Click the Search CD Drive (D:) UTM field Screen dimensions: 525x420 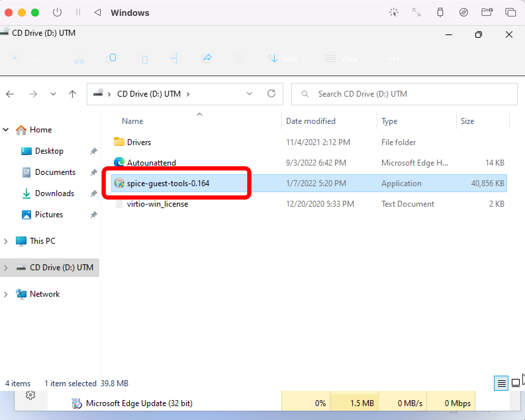tap(404, 94)
